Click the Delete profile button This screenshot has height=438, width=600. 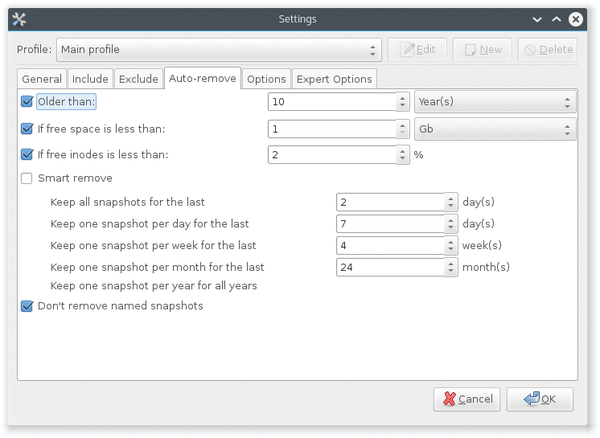click(x=548, y=49)
